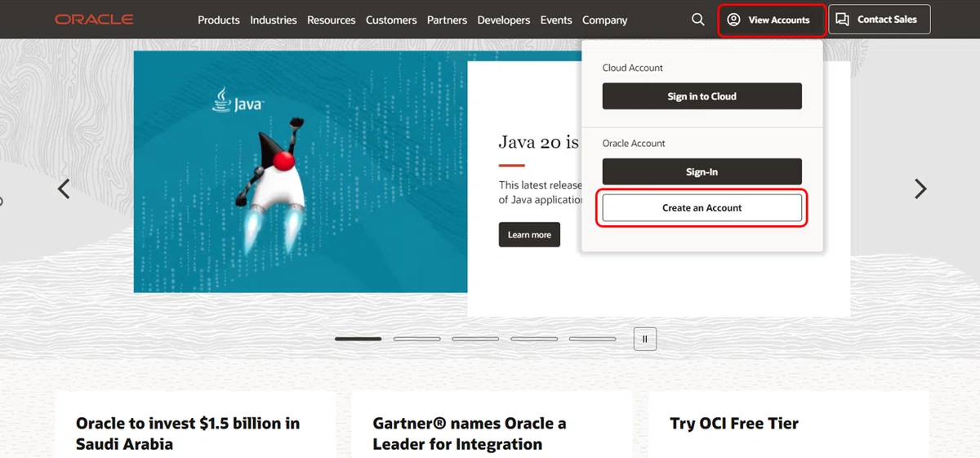Image resolution: width=980 pixels, height=458 pixels.
Task: Click the Oracle Account label
Action: tap(634, 144)
